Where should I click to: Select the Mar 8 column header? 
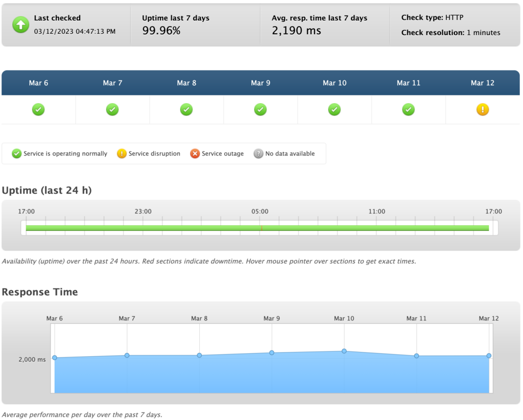coord(186,83)
